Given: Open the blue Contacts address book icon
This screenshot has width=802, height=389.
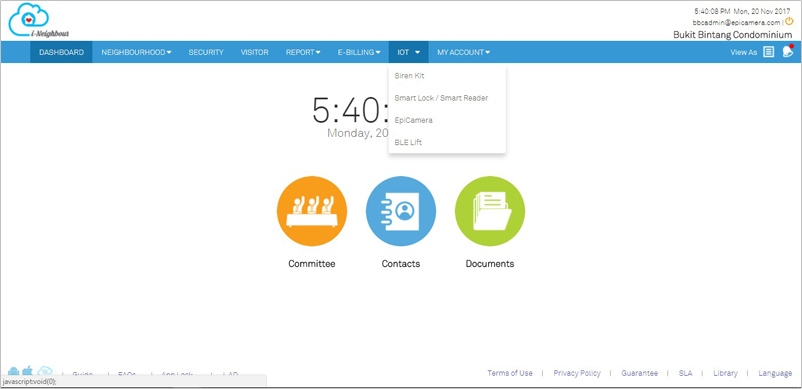Looking at the screenshot, I should [401, 211].
